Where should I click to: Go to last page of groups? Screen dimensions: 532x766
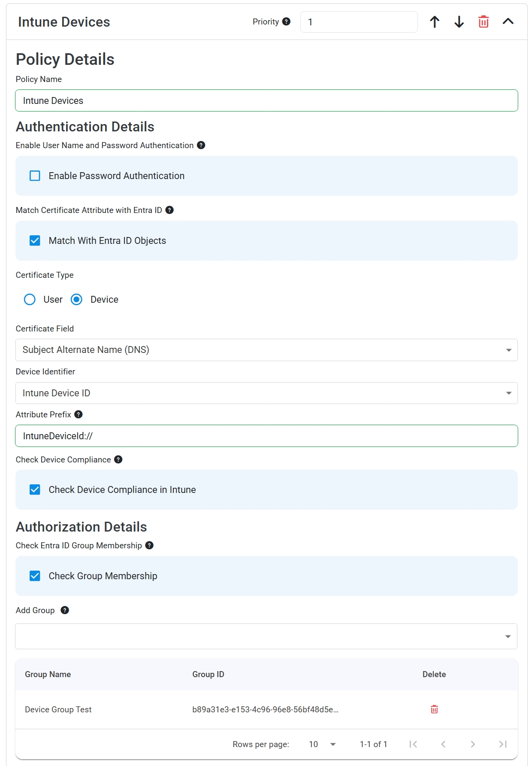click(x=503, y=744)
